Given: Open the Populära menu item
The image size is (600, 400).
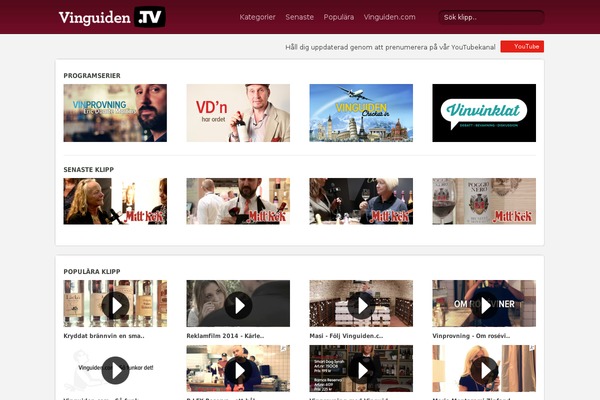Looking at the screenshot, I should pos(339,17).
